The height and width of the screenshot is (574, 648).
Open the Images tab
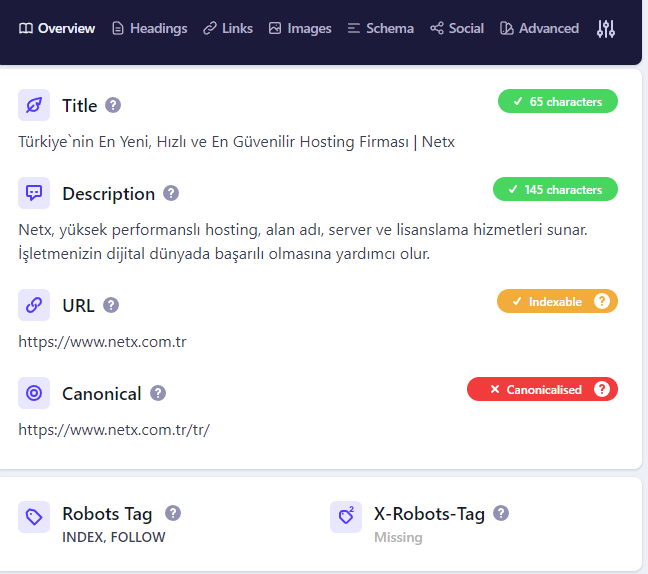(x=300, y=28)
